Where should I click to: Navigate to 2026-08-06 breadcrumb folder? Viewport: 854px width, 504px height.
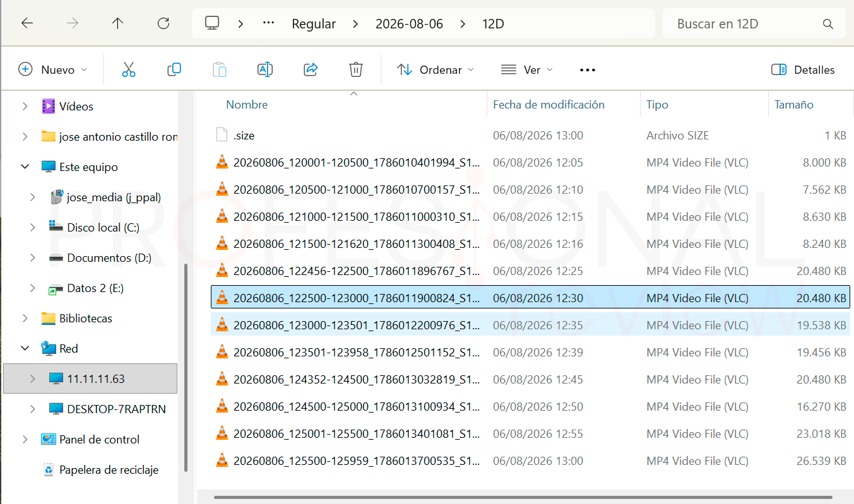(x=409, y=24)
